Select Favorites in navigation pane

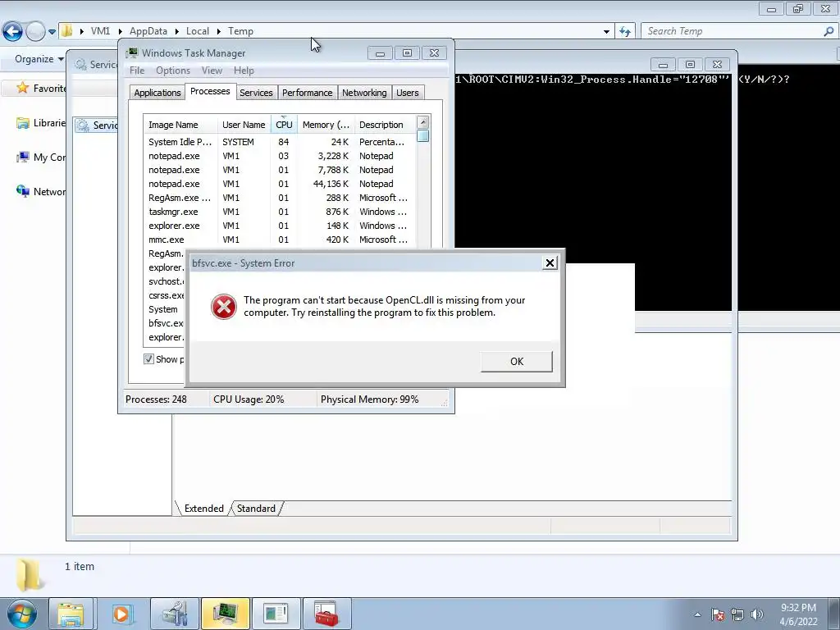pyautogui.click(x=41, y=88)
